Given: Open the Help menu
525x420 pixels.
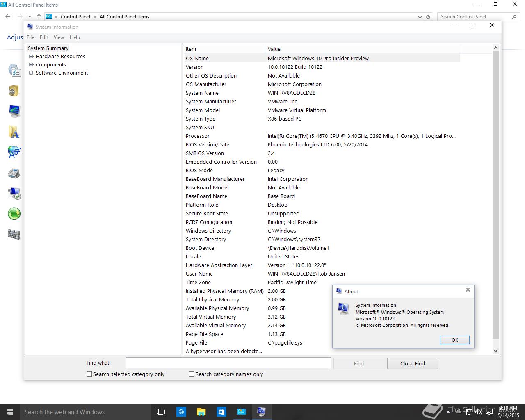Looking at the screenshot, I should [75, 37].
